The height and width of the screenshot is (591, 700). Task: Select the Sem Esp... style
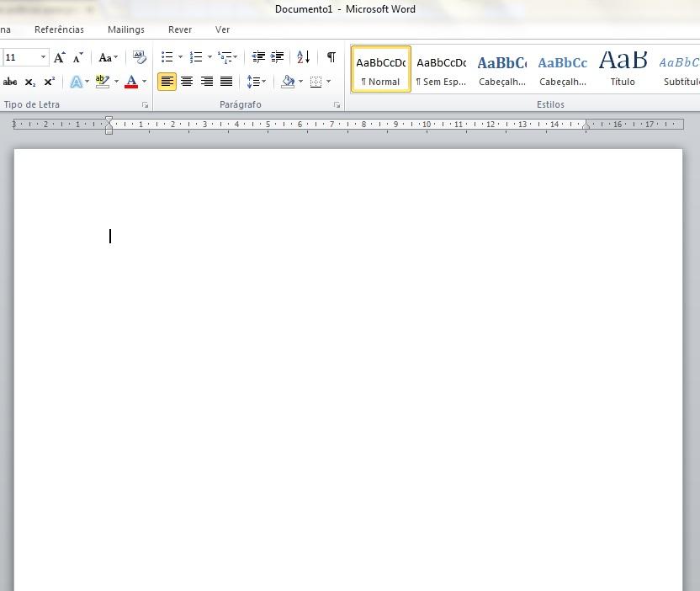coord(441,69)
